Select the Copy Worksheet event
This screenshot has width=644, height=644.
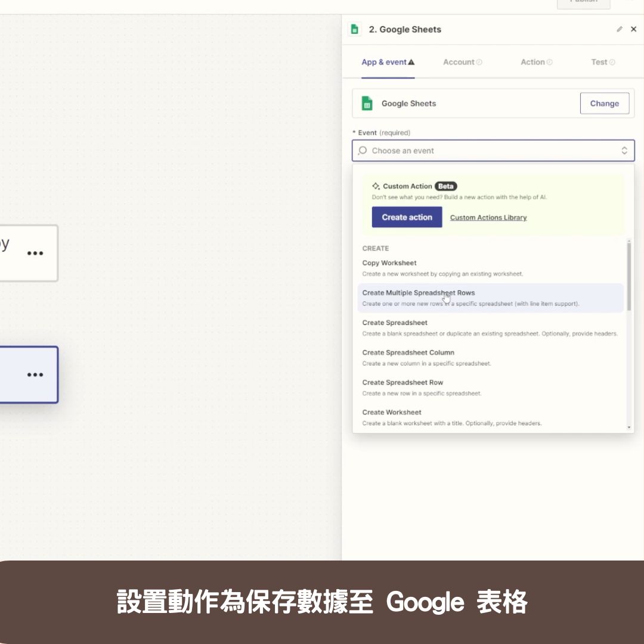tap(389, 263)
